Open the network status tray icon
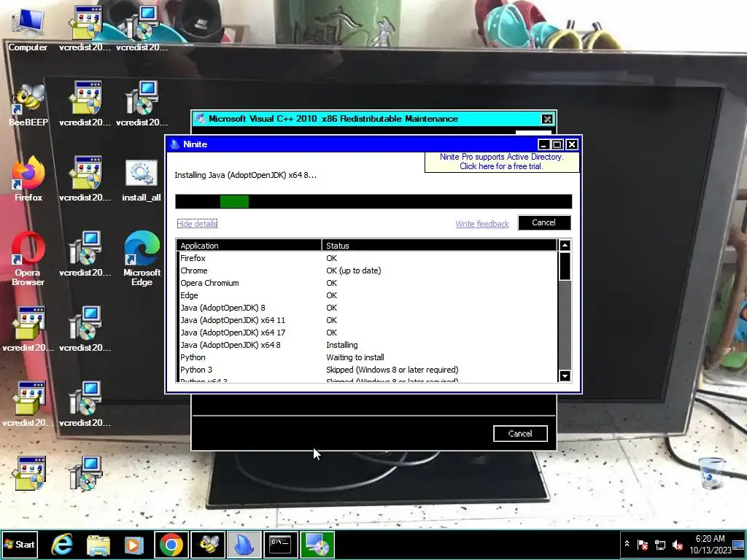 click(x=660, y=544)
